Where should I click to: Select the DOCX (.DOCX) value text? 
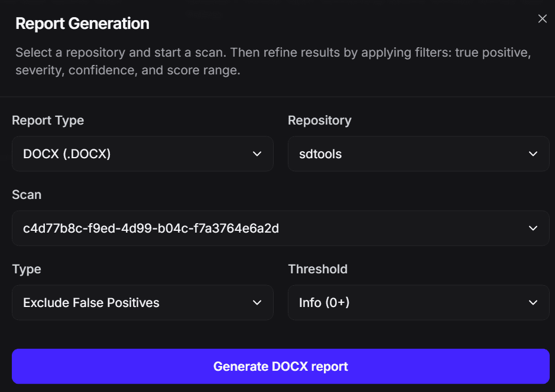pos(67,154)
